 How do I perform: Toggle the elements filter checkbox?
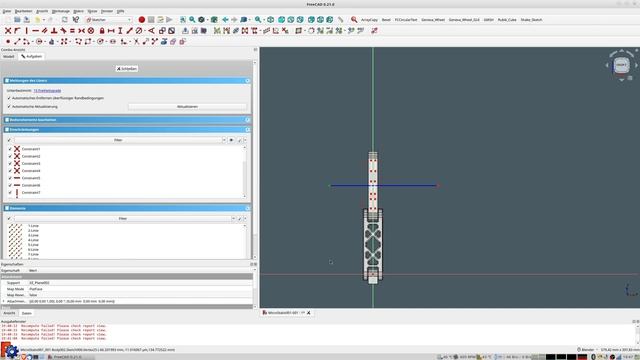pyautogui.click(x=9, y=218)
